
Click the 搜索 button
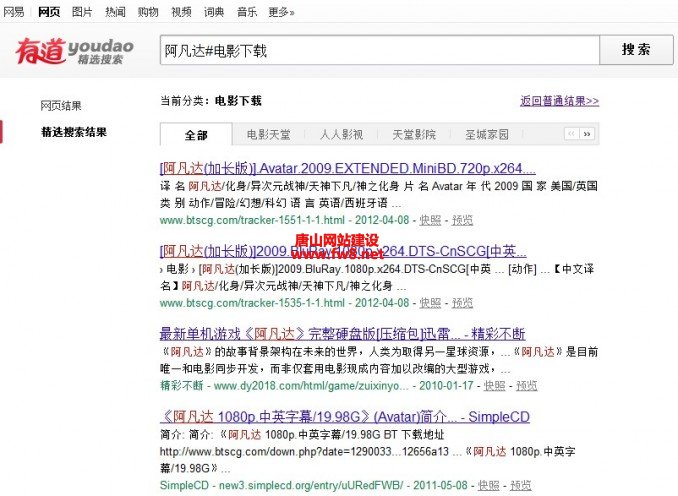(636, 50)
